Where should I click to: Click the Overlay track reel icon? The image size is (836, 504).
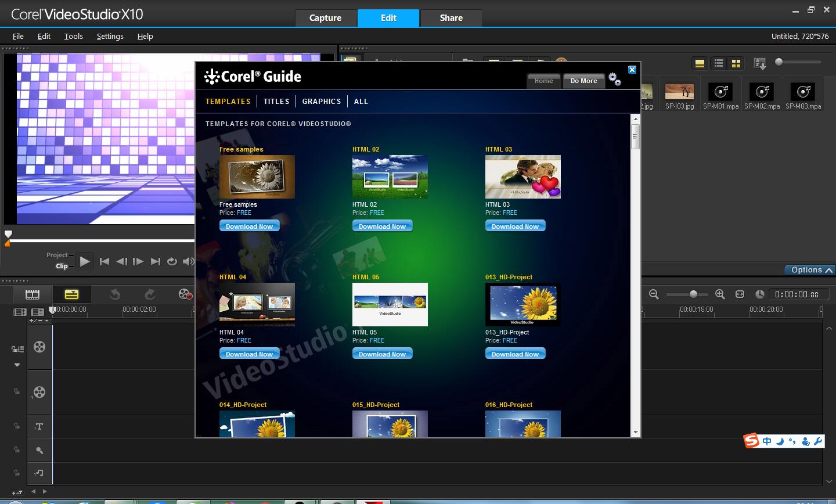[39, 392]
